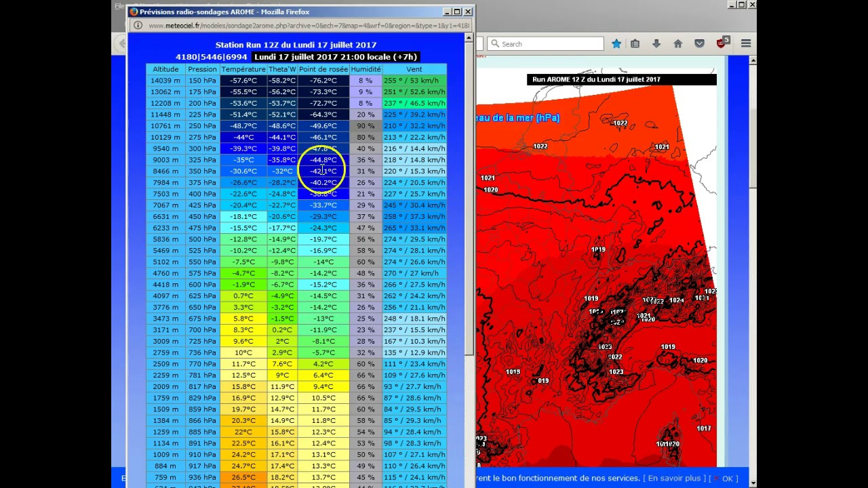
Task: Click the '0.7°C' temperature cell
Action: coord(243,296)
